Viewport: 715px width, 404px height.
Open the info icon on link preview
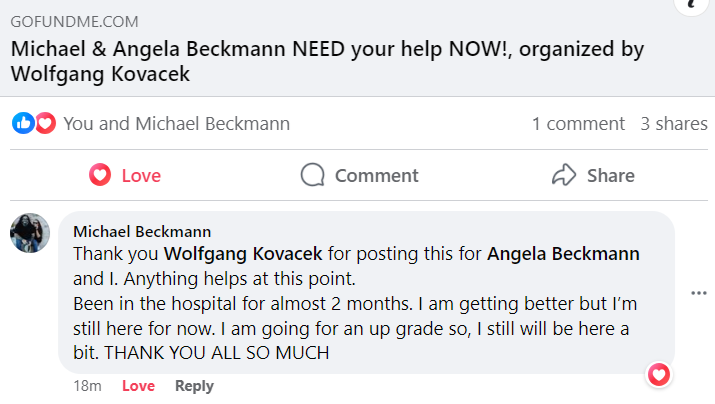click(692, 5)
